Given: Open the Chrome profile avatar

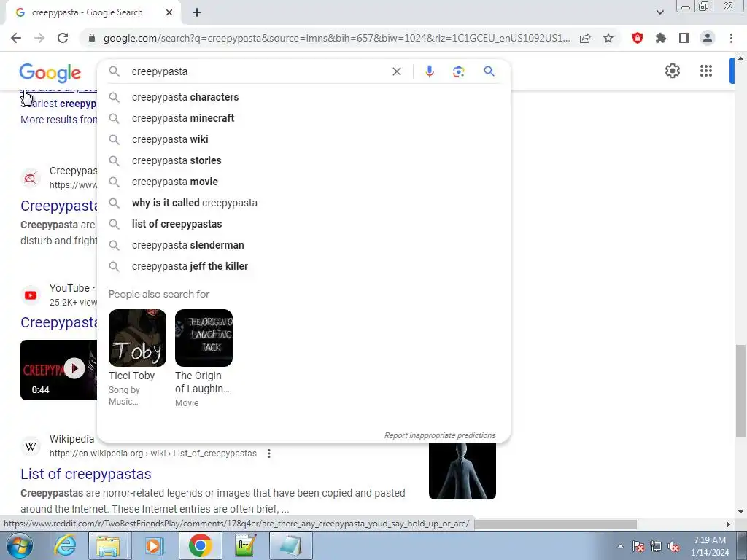Looking at the screenshot, I should [x=708, y=38].
